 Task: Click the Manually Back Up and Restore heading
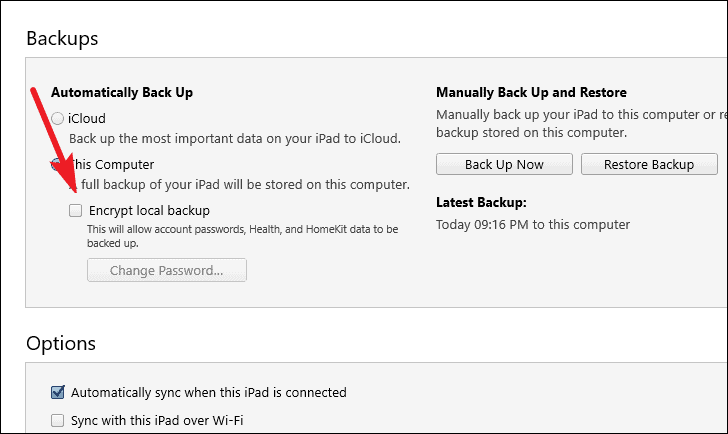531,92
